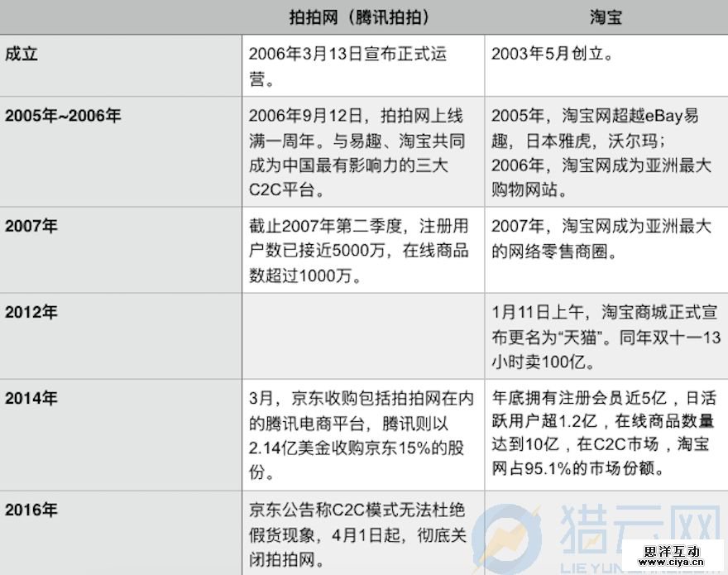This screenshot has width=728, height=575.
Task: Select the 2005年~2006年 row header
Action: [x=63, y=116]
